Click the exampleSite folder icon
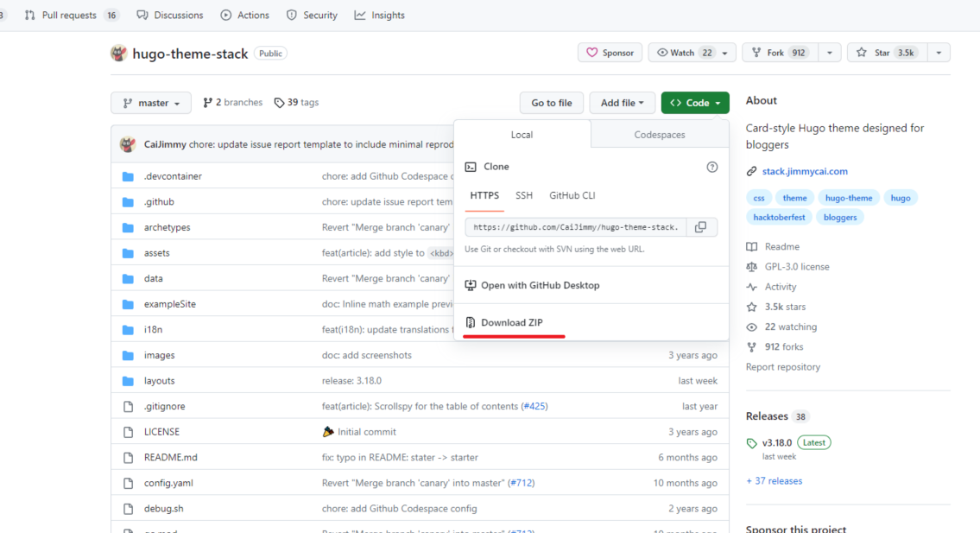 click(128, 304)
